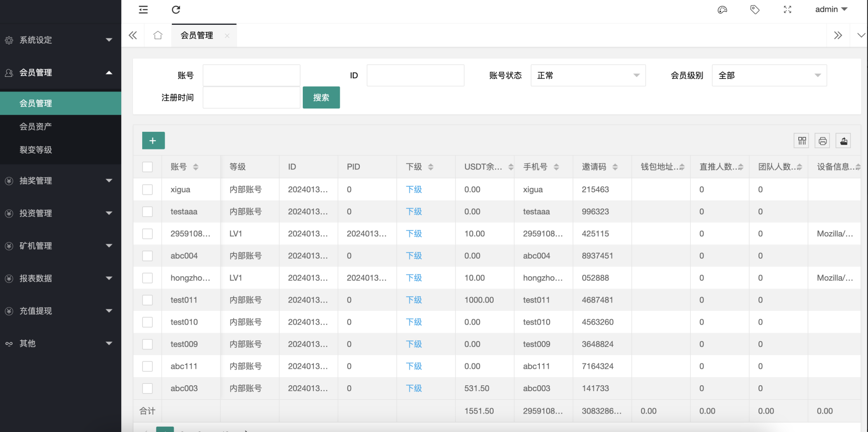
Task: Open the 账号状态 dropdown
Action: pos(588,75)
